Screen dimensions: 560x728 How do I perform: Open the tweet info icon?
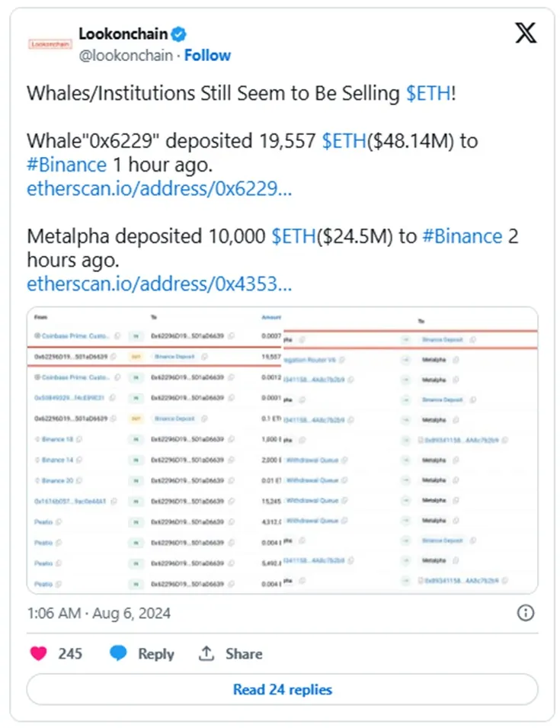click(x=526, y=613)
